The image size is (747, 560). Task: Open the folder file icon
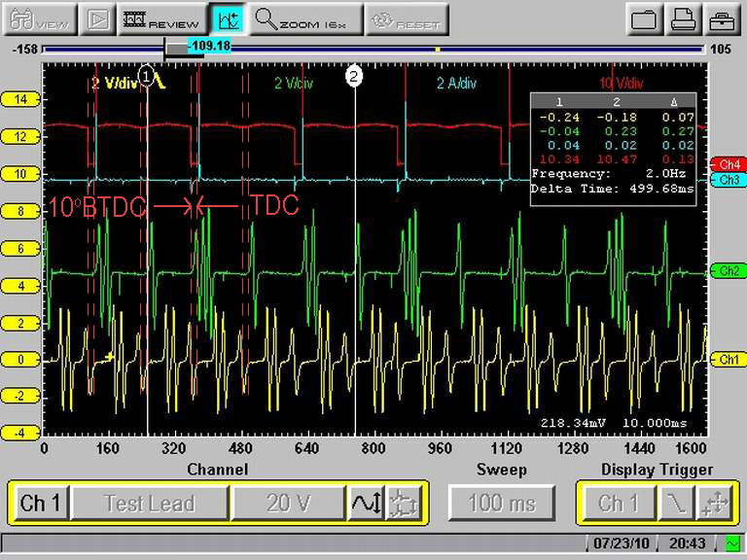[x=644, y=19]
